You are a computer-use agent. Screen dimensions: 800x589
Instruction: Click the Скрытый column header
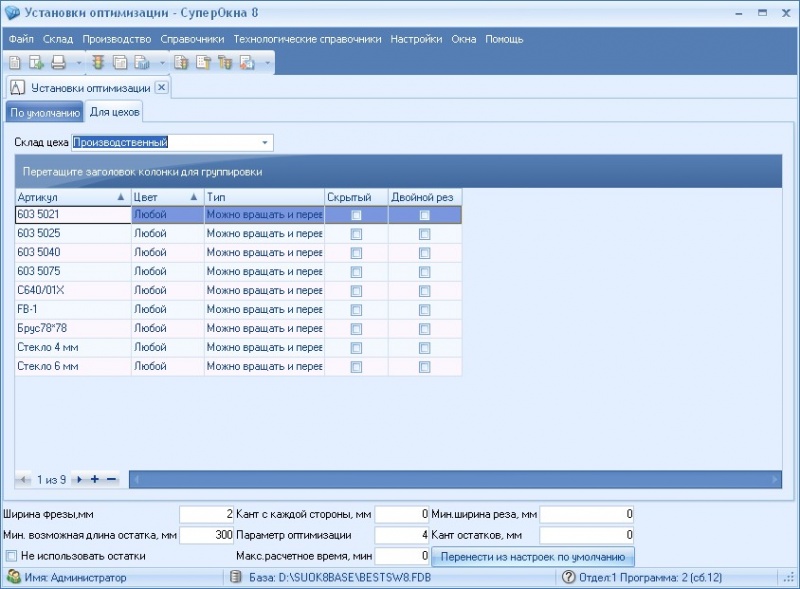click(356, 197)
